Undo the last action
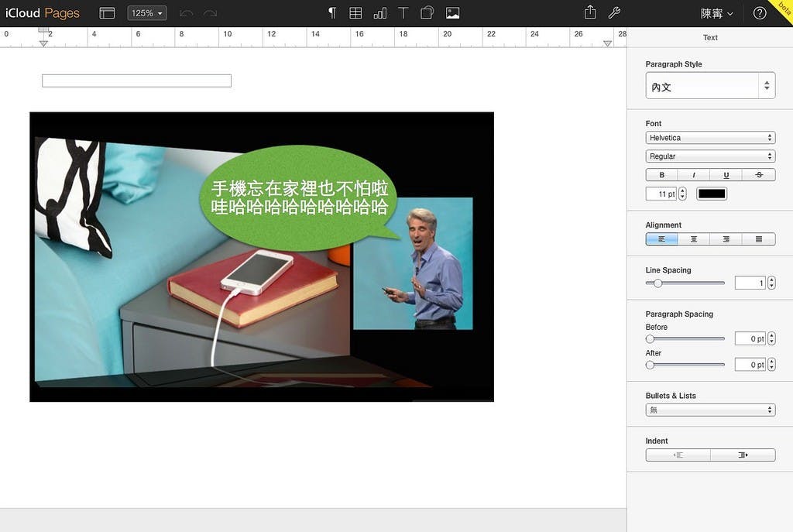The height and width of the screenshot is (532, 793). pyautogui.click(x=186, y=13)
